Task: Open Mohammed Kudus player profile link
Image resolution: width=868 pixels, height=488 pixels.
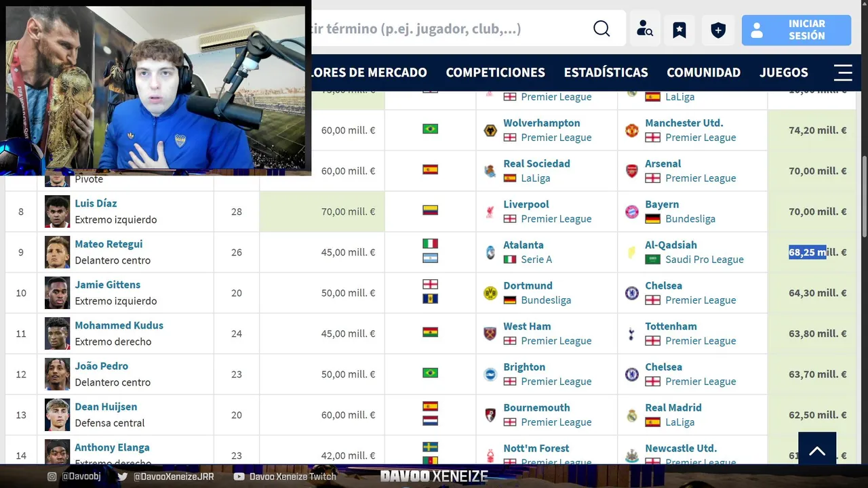Action: tap(119, 325)
